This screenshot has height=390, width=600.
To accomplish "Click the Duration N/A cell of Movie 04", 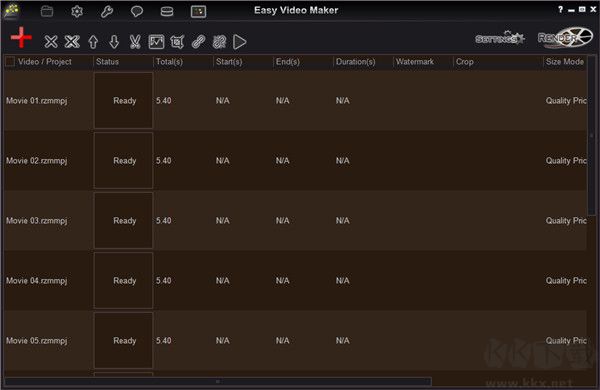I will coord(342,281).
